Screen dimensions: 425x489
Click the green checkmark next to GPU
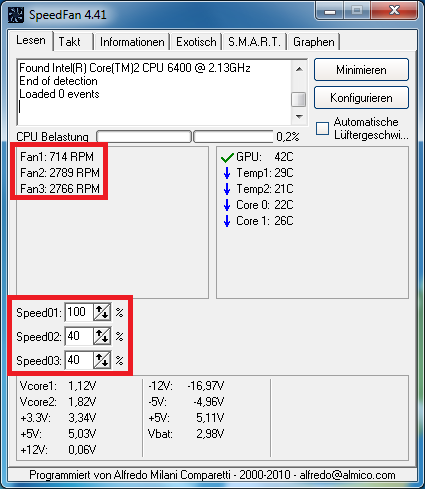[227, 157]
